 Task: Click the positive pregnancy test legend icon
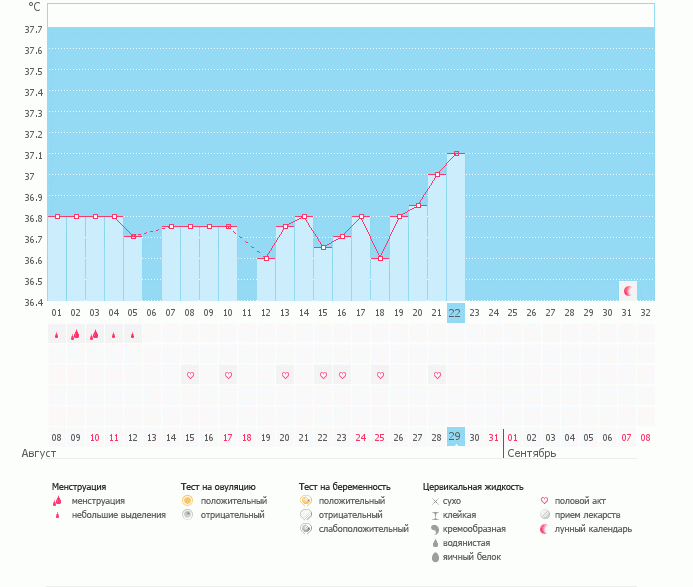(x=306, y=500)
